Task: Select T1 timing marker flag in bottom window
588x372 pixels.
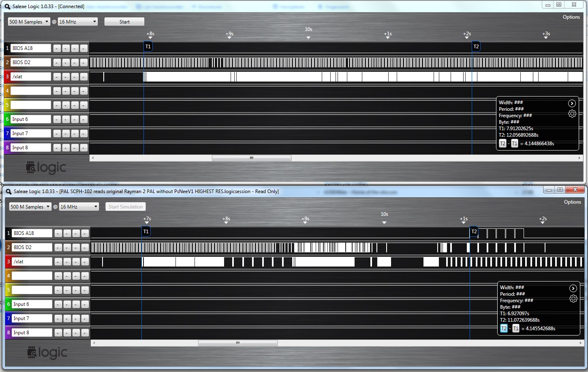Action: click(146, 232)
